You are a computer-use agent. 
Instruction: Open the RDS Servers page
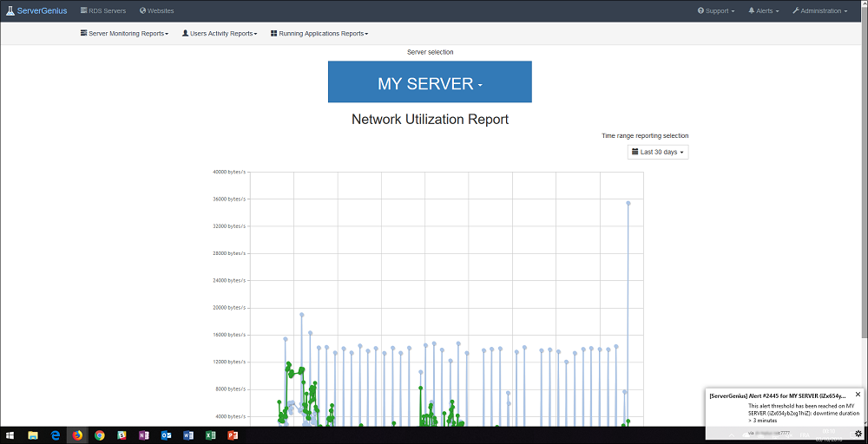point(102,11)
